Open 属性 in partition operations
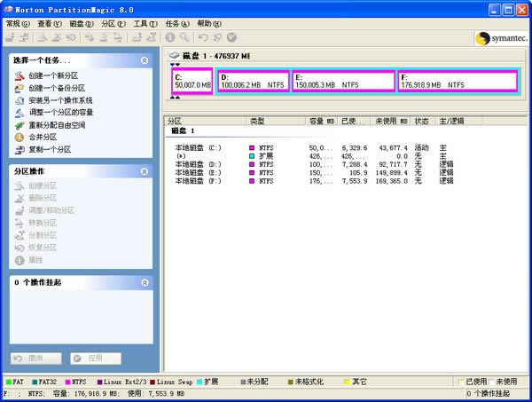The image size is (532, 402). point(29,260)
